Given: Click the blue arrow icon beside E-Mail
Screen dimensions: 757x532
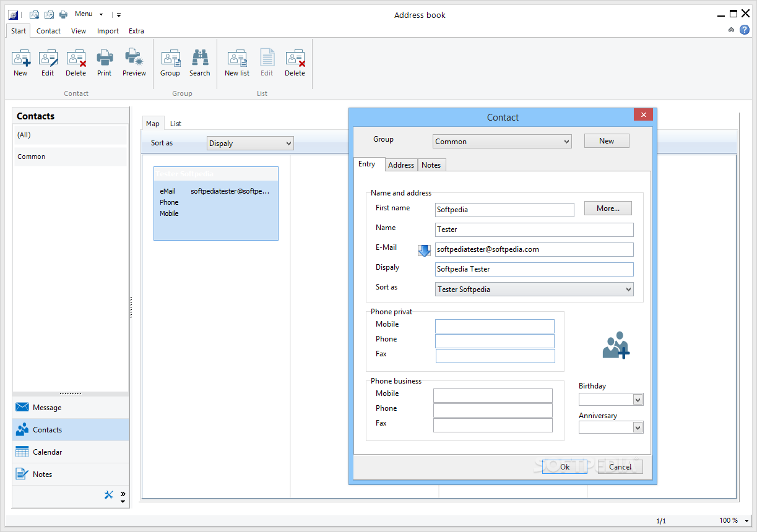Looking at the screenshot, I should click(424, 250).
